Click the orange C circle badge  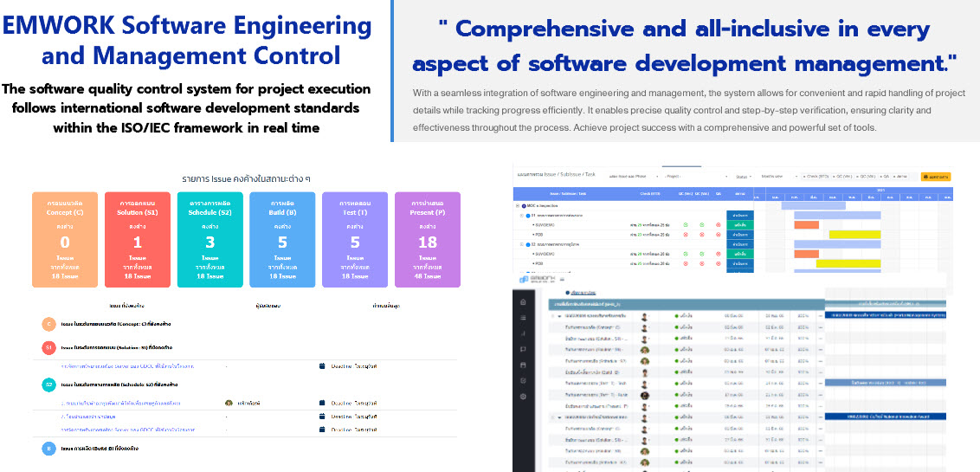point(49,325)
